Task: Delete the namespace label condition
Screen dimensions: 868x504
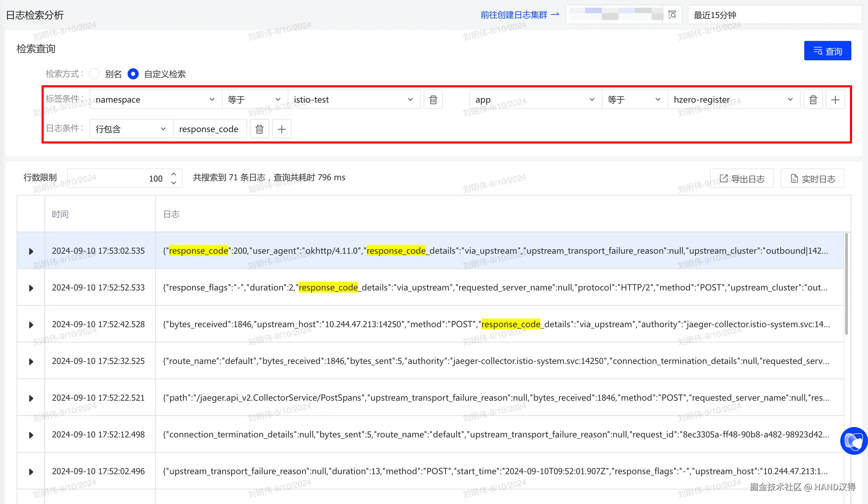Action: pyautogui.click(x=433, y=100)
